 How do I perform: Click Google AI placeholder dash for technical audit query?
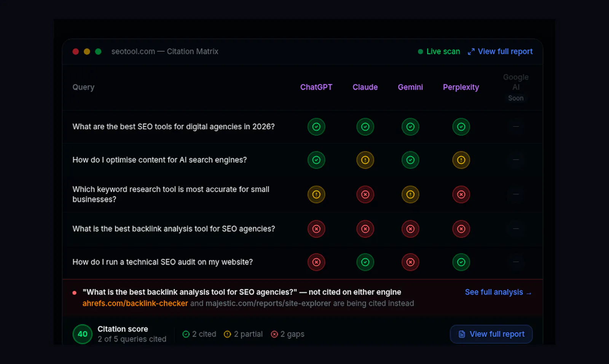coord(516,262)
